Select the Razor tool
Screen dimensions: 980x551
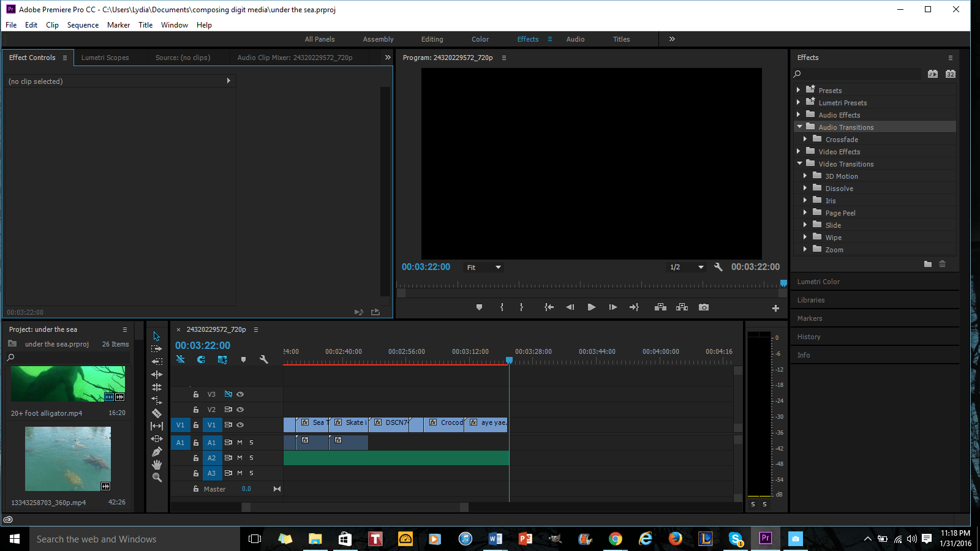pyautogui.click(x=157, y=413)
